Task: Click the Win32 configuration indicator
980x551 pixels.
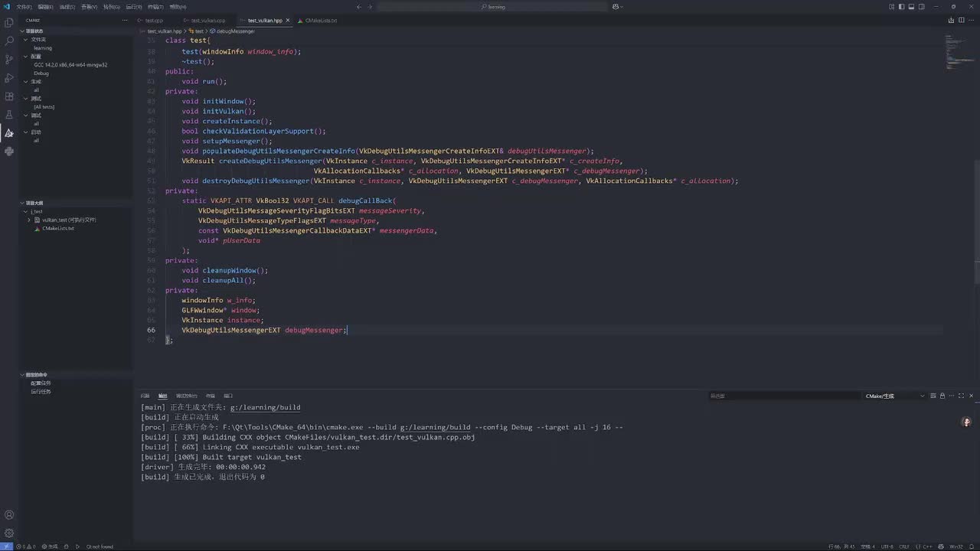Action: [956, 546]
